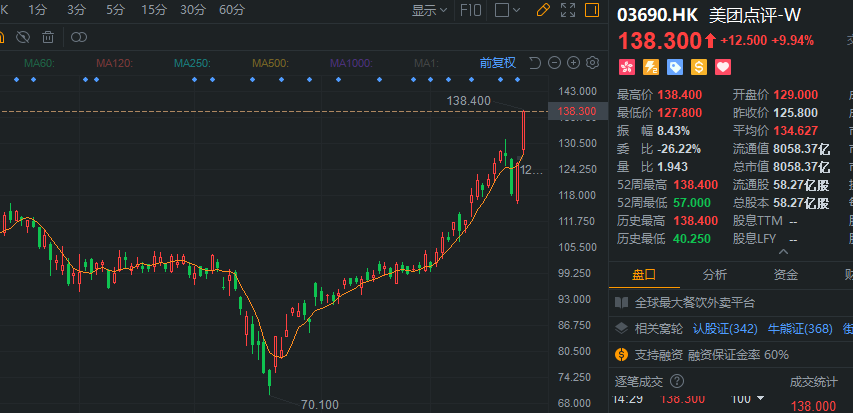This screenshot has height=413, width=853.
Task: Open indicator settings gear icon
Action: (592, 63)
